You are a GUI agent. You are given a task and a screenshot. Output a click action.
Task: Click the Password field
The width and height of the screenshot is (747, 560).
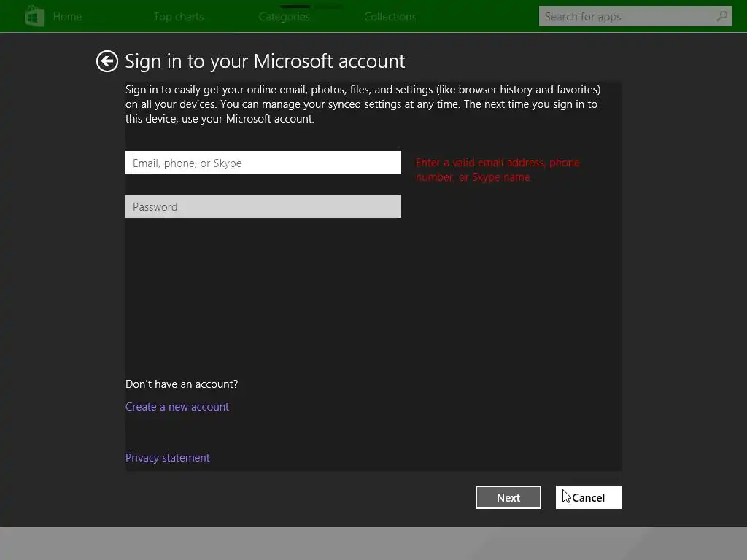(x=263, y=206)
